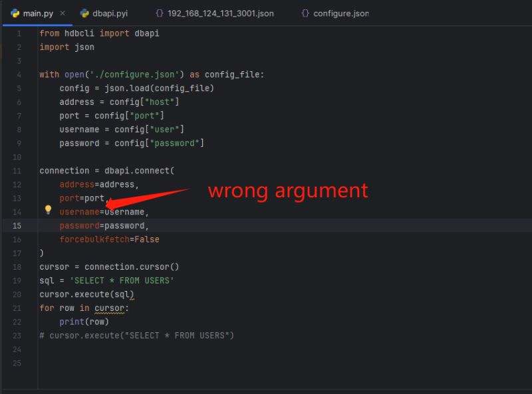Click line number 15 in the gutter
Screen dimensions: 532x394
(x=17, y=226)
